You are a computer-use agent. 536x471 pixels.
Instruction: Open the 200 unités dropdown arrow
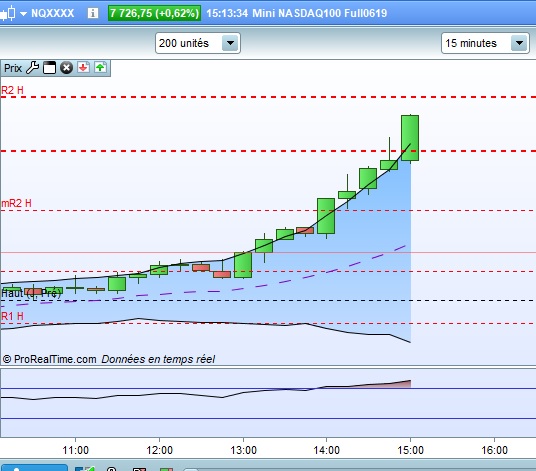(230, 43)
